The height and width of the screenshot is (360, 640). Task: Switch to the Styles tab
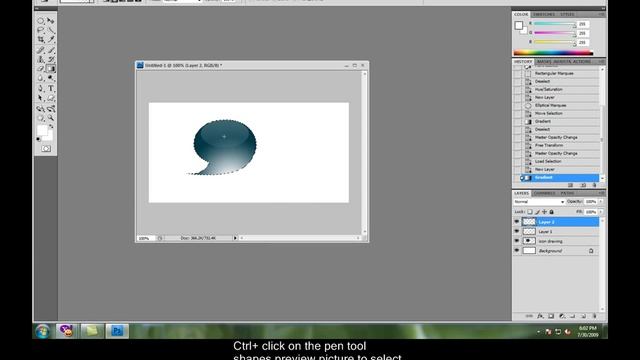pos(567,14)
